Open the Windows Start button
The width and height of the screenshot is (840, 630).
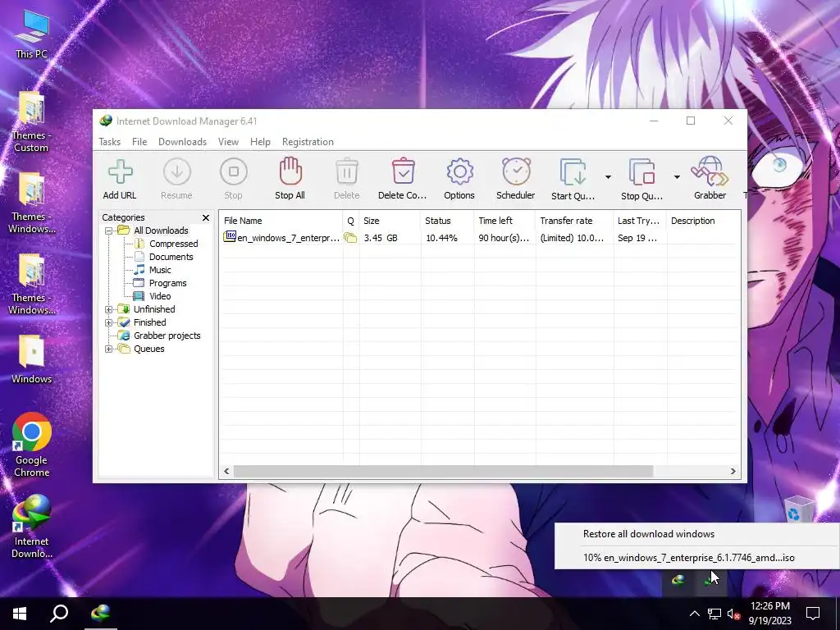(x=20, y=614)
